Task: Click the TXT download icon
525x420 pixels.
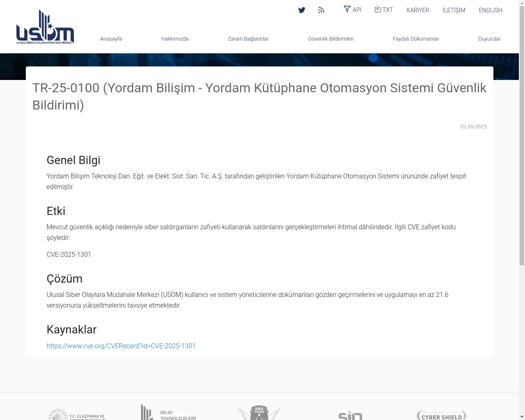Action: (x=378, y=9)
